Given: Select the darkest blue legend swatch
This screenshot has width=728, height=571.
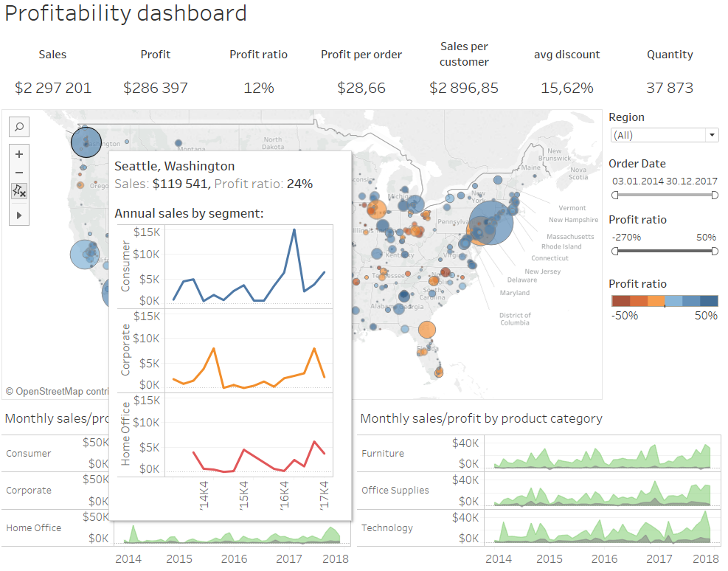Looking at the screenshot, I should tap(708, 301).
